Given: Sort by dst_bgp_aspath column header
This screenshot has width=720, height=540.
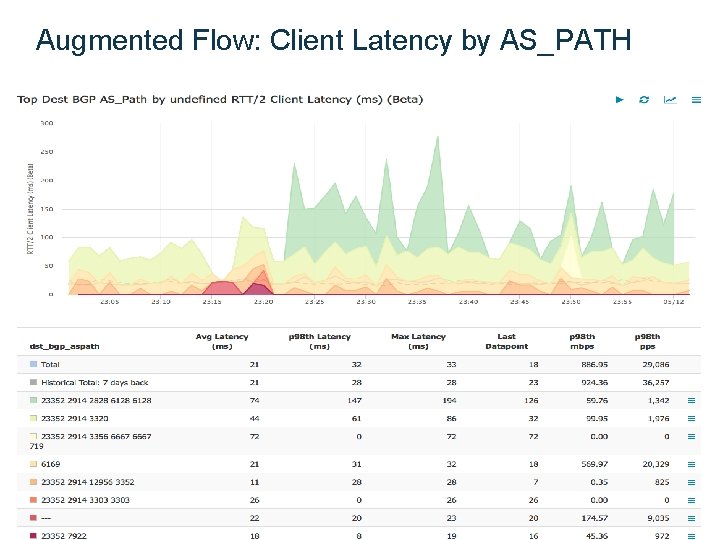Looking at the screenshot, I should tap(64, 346).
